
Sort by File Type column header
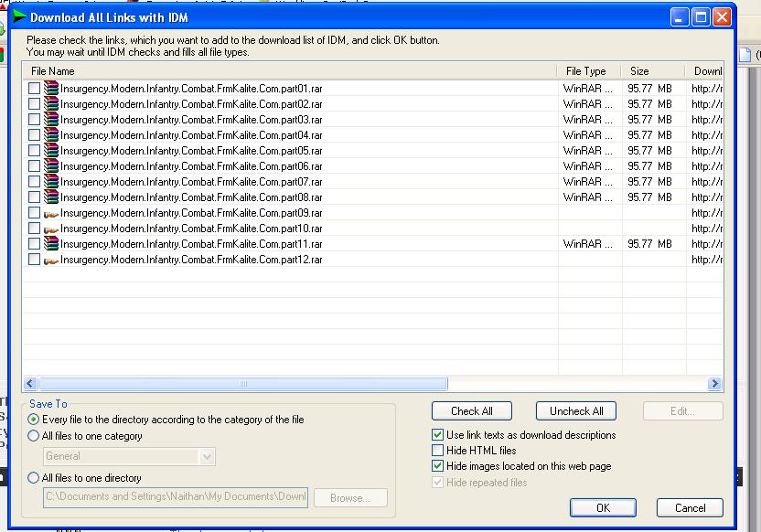point(589,71)
